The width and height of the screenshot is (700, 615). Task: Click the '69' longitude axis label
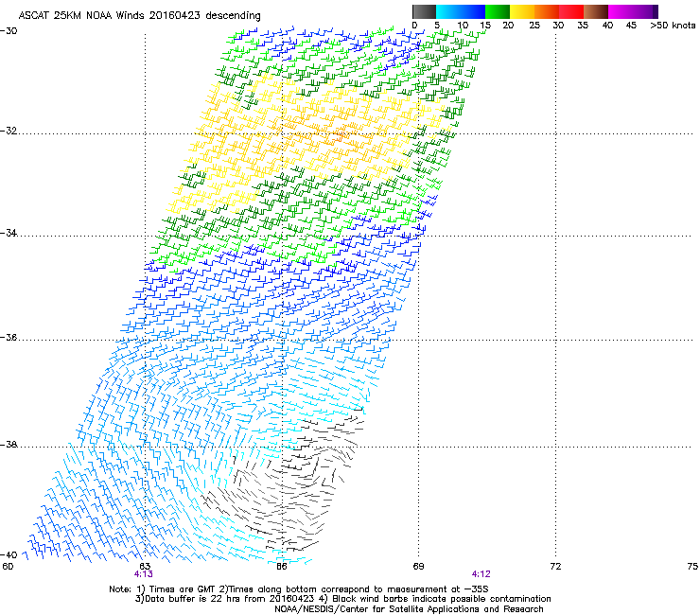(x=418, y=567)
